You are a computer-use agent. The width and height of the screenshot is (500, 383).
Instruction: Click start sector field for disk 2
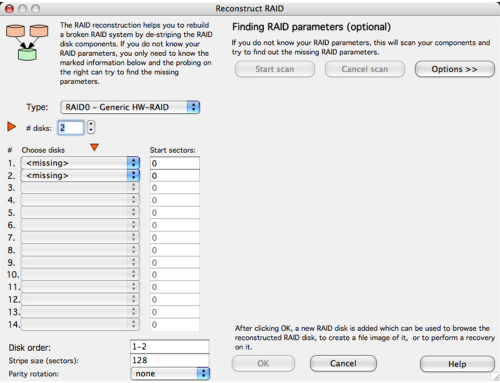point(175,176)
